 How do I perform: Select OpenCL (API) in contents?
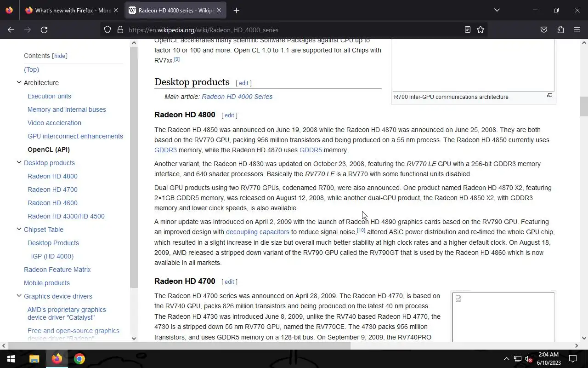point(49,149)
